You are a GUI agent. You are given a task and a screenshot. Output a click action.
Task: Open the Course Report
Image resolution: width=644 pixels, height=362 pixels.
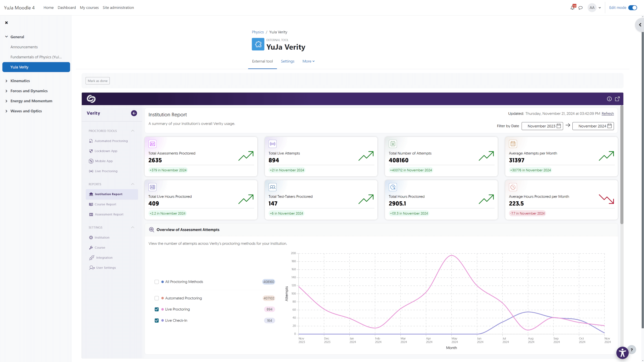coord(103,204)
